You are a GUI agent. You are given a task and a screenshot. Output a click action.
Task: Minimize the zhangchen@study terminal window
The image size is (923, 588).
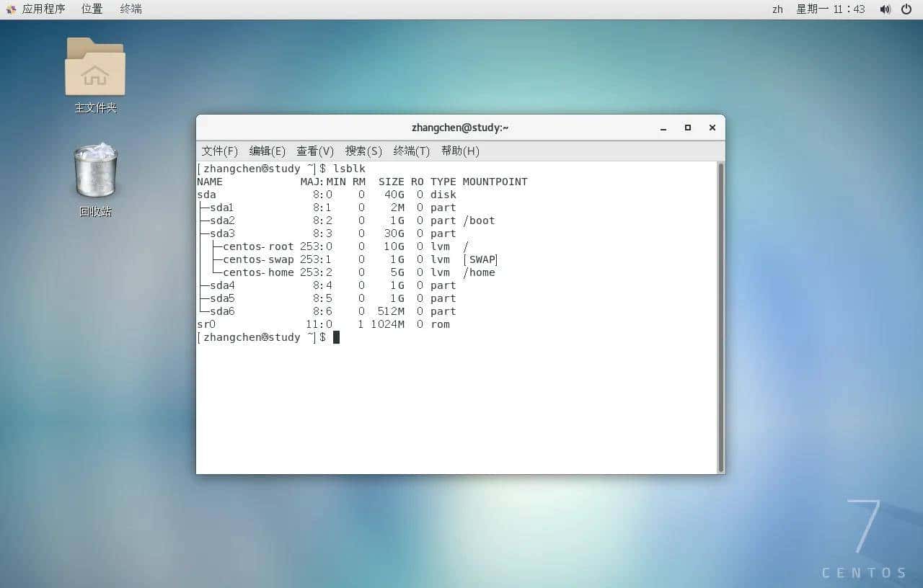[x=663, y=128]
